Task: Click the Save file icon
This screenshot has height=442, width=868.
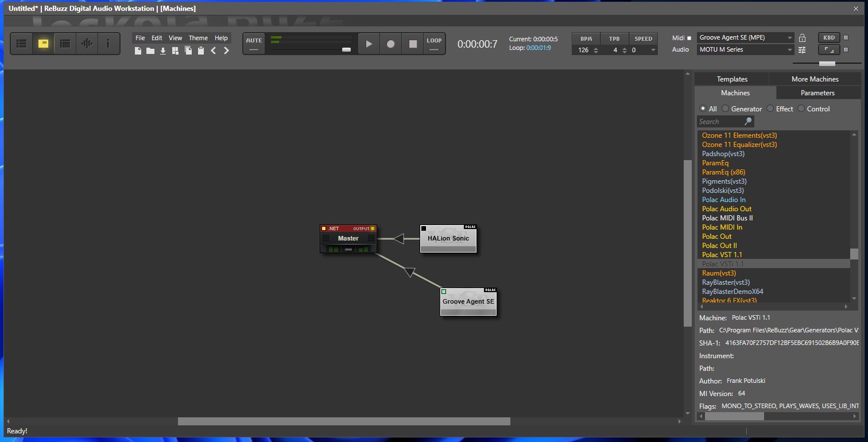Action: (x=163, y=51)
